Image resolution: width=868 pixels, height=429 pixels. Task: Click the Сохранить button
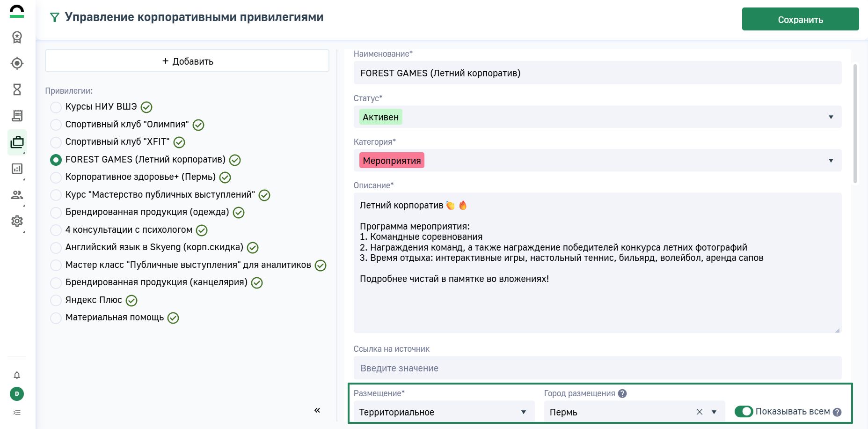[800, 20]
